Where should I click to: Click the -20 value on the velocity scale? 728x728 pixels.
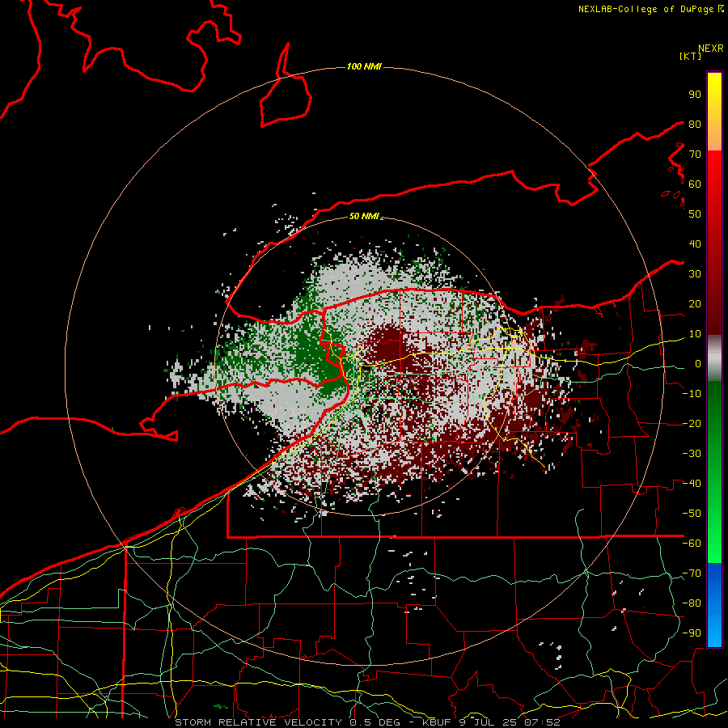pos(692,423)
